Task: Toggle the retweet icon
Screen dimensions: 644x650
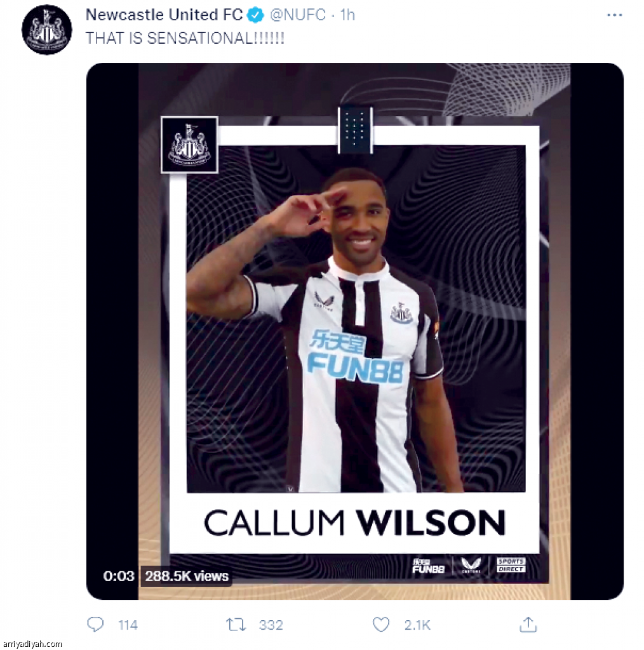Action: (x=236, y=625)
